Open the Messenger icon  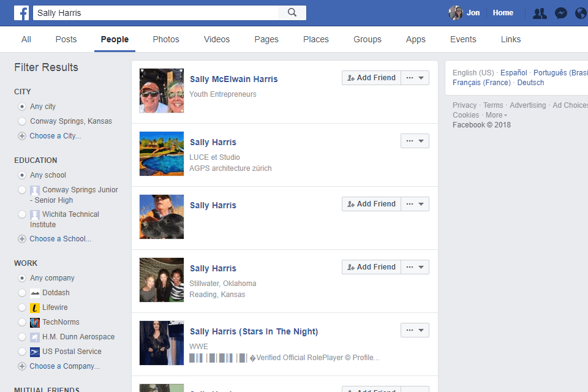(x=561, y=13)
